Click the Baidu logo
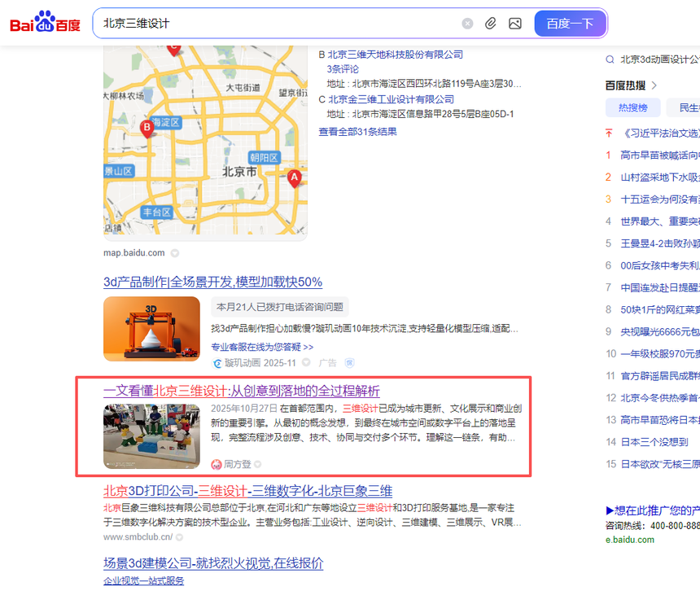 (x=45, y=23)
